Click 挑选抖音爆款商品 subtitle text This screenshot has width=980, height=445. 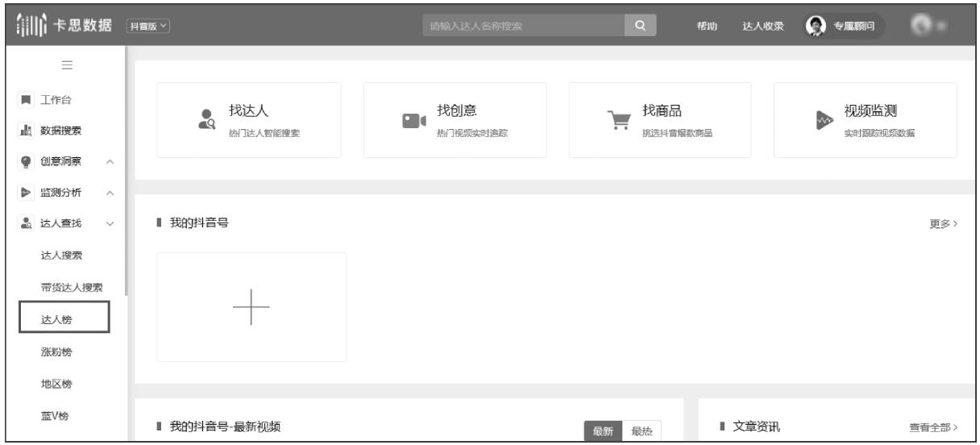(677, 133)
